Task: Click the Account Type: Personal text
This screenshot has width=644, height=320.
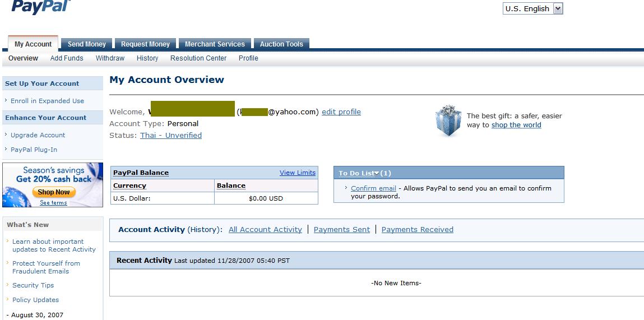Action: click(154, 124)
